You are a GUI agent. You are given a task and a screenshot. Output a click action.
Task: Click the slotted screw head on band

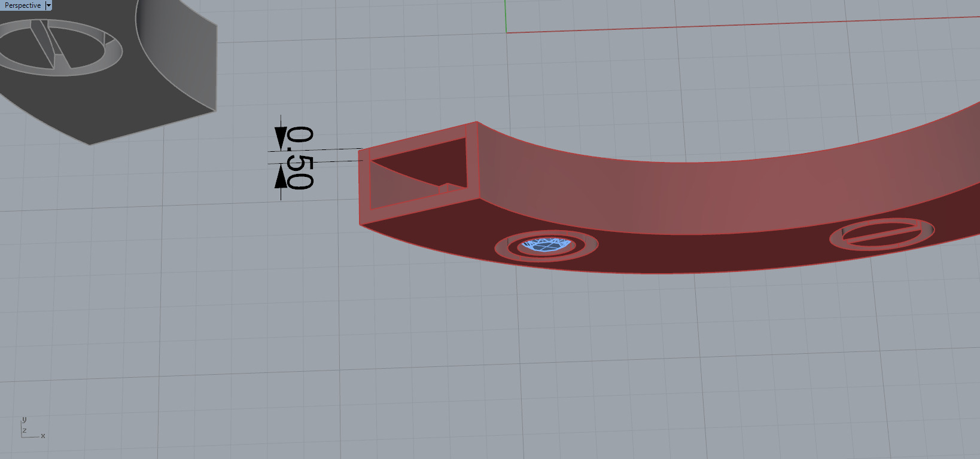[x=882, y=234]
